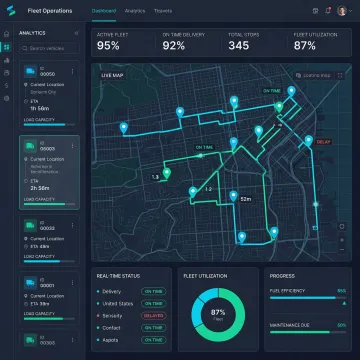360x360 pixels.
Task: Click the map zoom in plus button
Action: pos(342,240)
